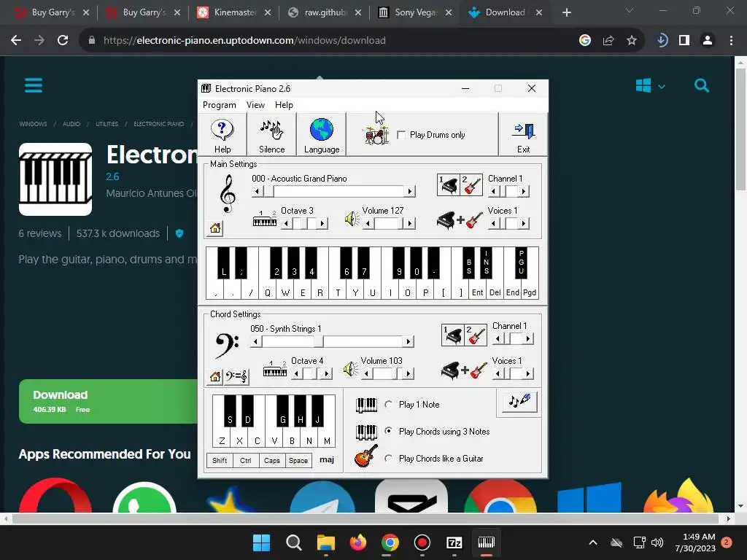Image resolution: width=747 pixels, height=560 pixels.
Task: Decrease Octave 3 with left arrow
Action: (x=286, y=223)
